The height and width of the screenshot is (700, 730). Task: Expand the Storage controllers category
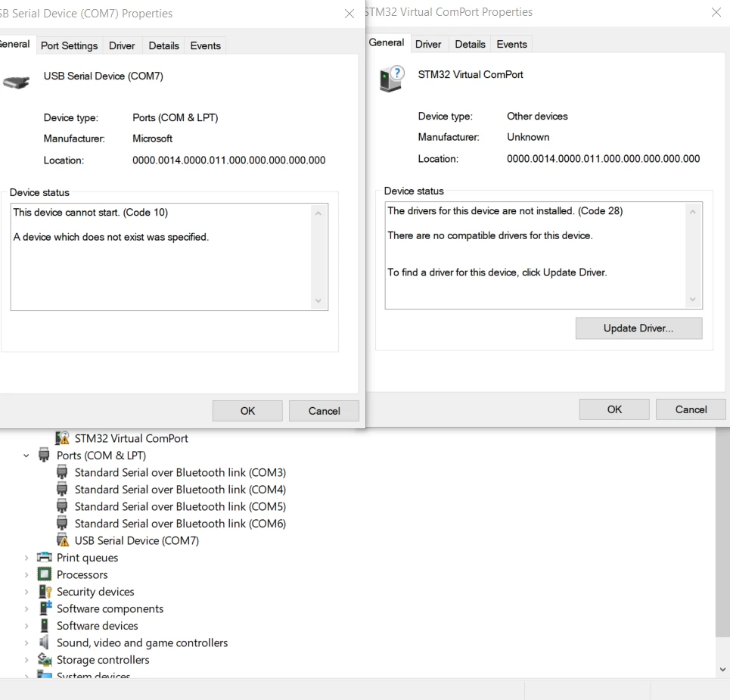(26, 659)
